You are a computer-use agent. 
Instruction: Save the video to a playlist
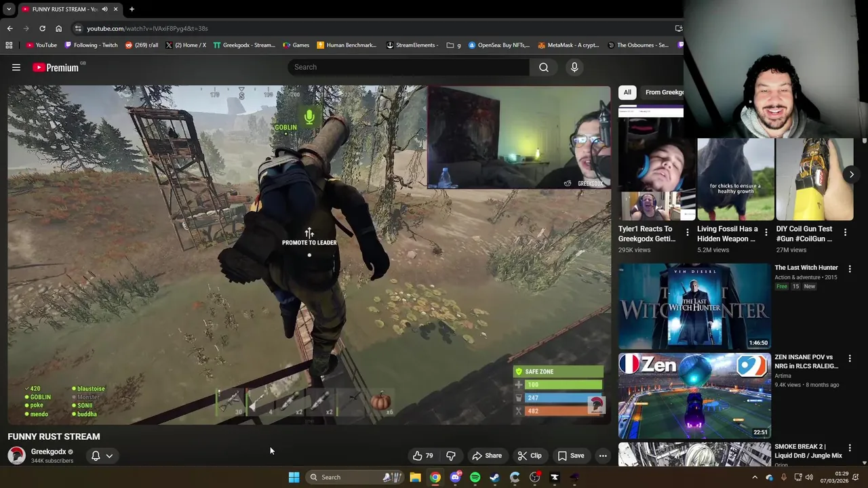pyautogui.click(x=571, y=455)
